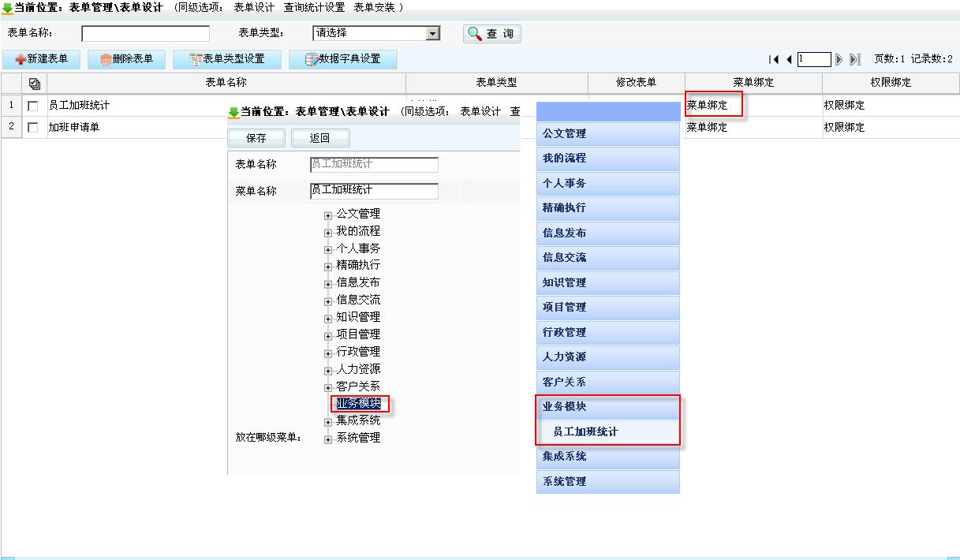This screenshot has width=960, height=560.
Task: Expand the 集成系统 tree node
Action: click(x=328, y=422)
